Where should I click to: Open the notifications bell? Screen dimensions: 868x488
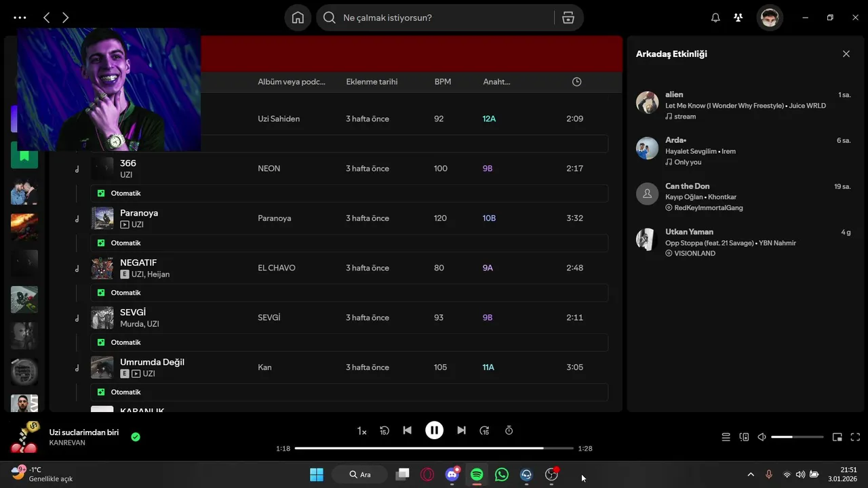(715, 18)
